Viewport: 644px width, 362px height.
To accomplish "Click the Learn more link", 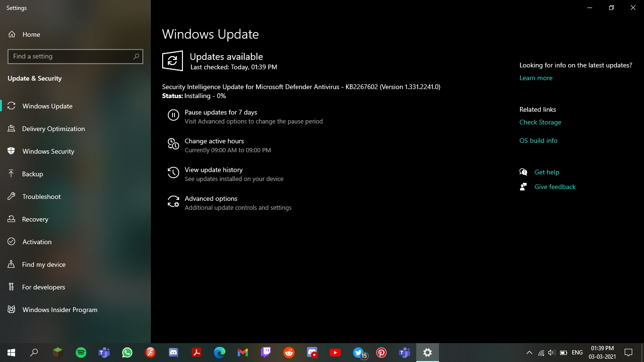I will [x=536, y=78].
